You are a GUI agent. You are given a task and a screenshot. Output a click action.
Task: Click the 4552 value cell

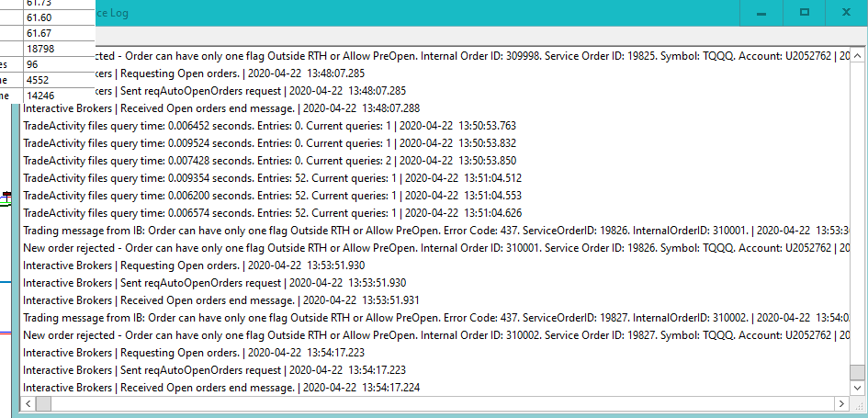59,80
